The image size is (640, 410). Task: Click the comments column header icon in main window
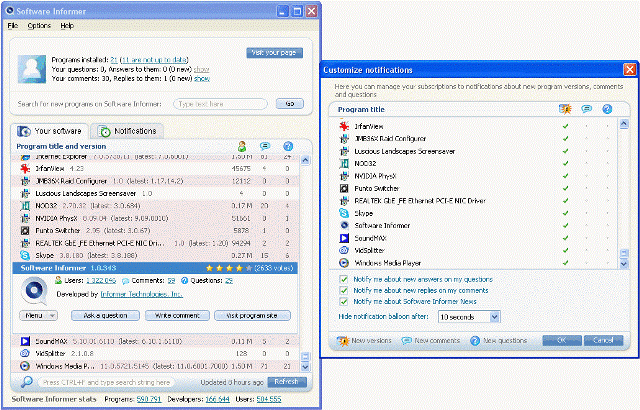[265, 146]
